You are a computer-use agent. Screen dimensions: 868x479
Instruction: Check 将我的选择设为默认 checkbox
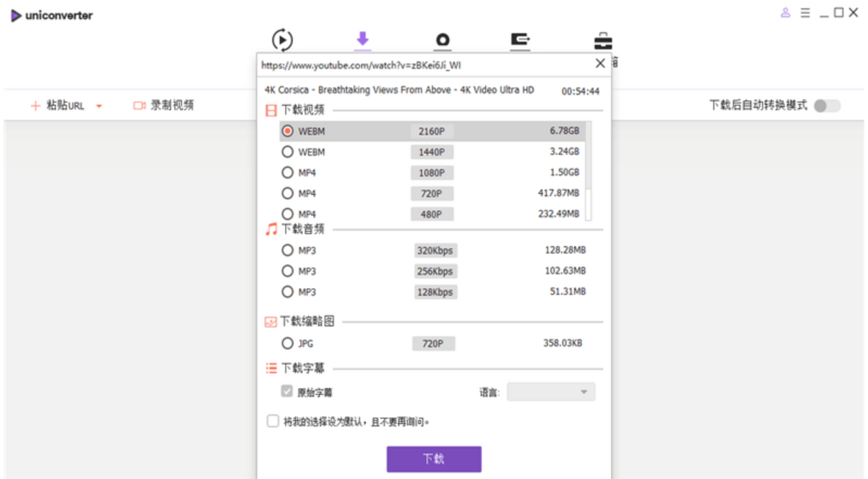(273, 420)
